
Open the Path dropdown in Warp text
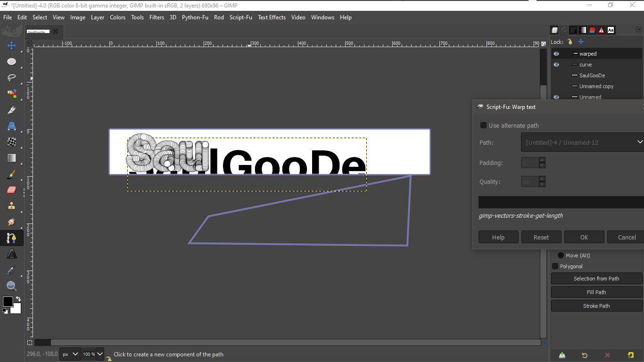pos(583,142)
